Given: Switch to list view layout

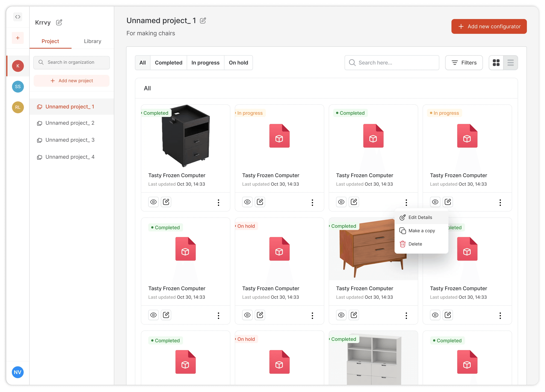Looking at the screenshot, I should point(510,63).
